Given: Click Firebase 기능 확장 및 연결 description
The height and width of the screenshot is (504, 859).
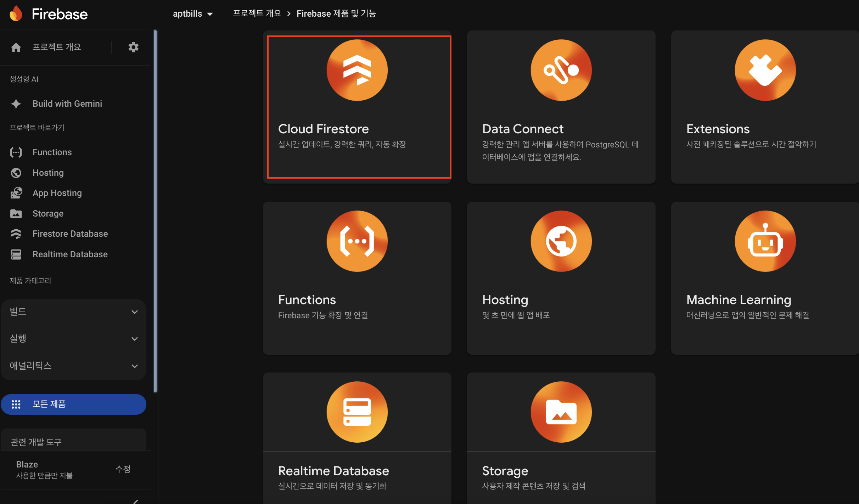Looking at the screenshot, I should pos(323,315).
